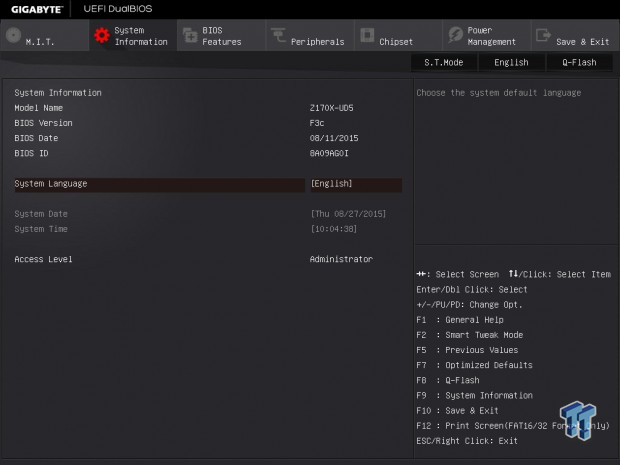
Task: Open the M.I.T. tab
Action: pyautogui.click(x=45, y=36)
